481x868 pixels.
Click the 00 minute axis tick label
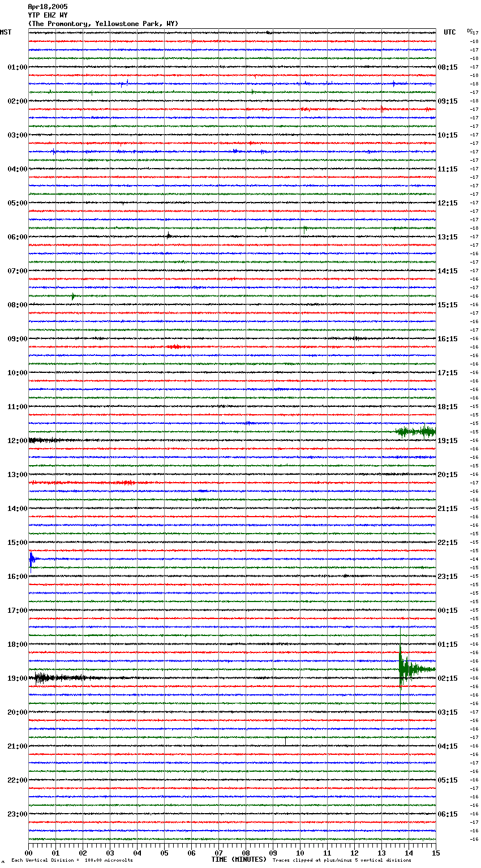28,853
